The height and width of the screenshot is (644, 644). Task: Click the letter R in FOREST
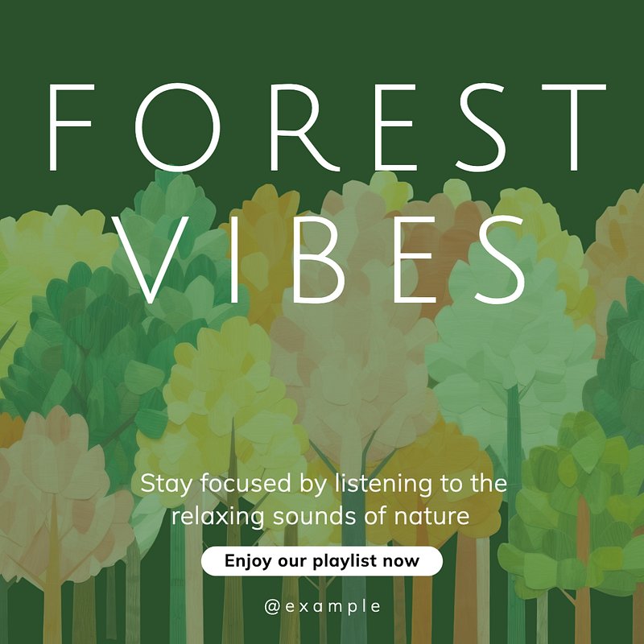click(x=305, y=127)
